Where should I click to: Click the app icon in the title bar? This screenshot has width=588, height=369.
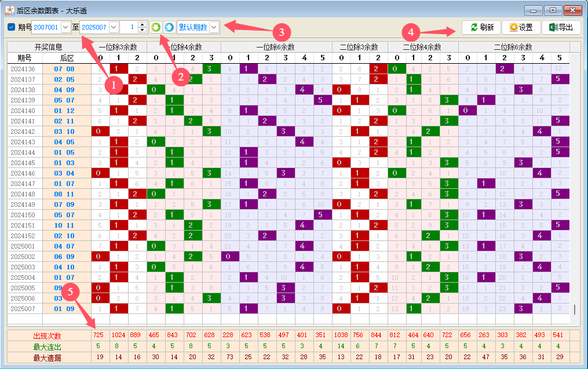[10, 10]
